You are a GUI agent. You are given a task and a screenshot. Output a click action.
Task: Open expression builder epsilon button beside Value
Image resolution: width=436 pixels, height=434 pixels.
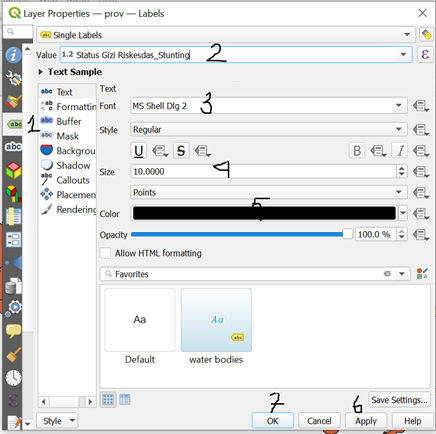coord(425,55)
